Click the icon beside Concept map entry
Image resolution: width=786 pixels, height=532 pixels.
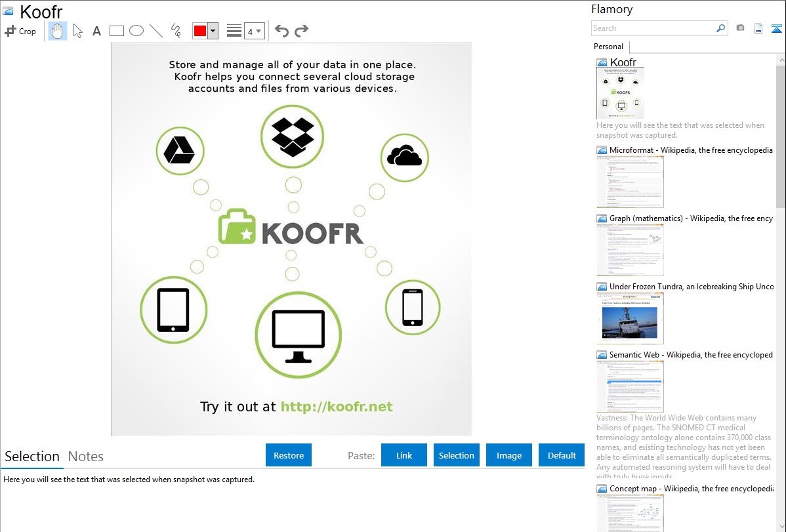pos(602,489)
